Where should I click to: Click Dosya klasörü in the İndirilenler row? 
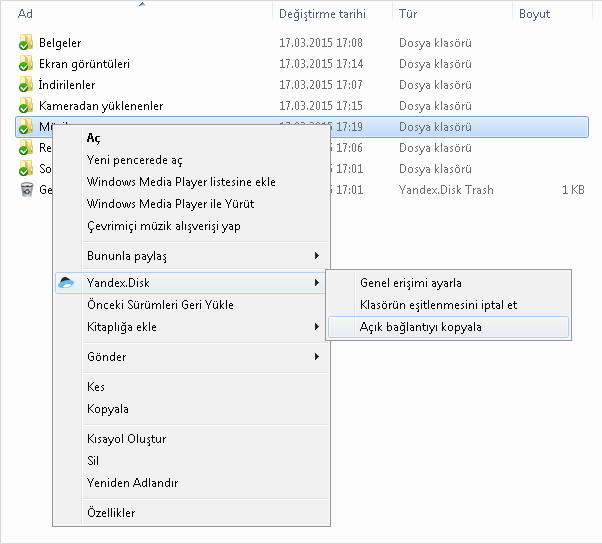[435, 85]
